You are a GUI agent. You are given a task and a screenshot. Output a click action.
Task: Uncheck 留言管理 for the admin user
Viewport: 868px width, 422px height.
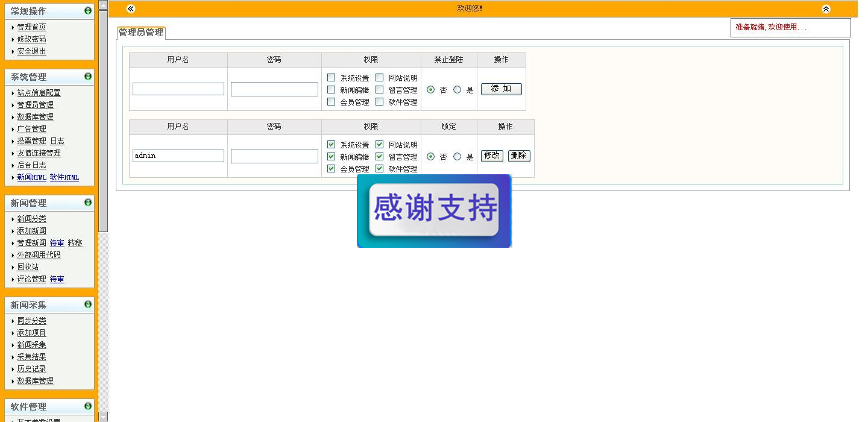(379, 157)
